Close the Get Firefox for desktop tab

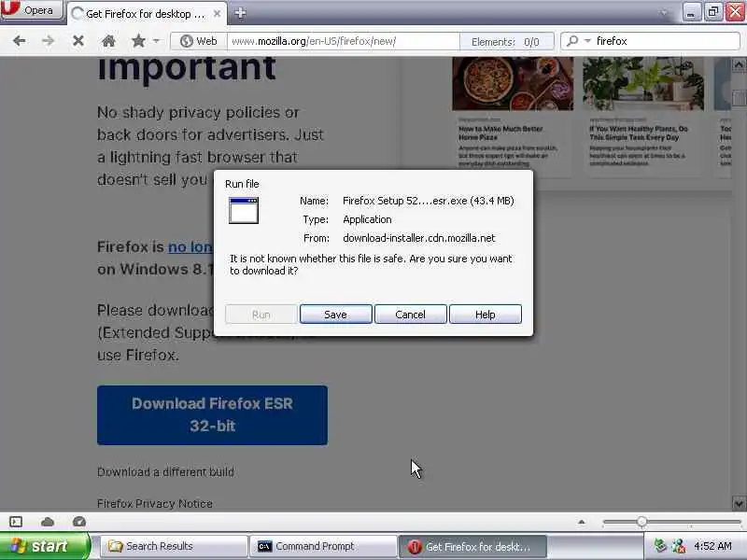click(x=217, y=14)
